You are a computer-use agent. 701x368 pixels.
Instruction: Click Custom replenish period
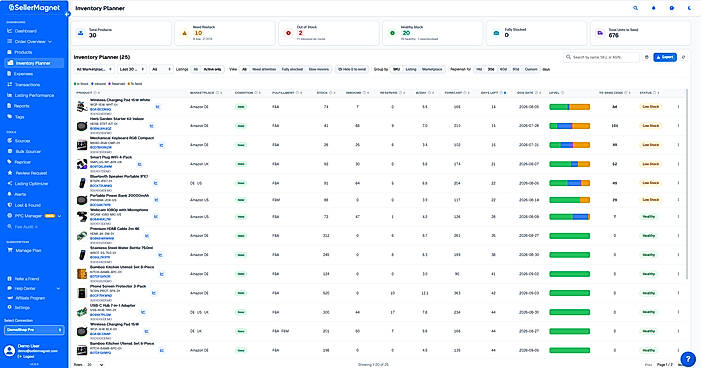click(x=531, y=69)
